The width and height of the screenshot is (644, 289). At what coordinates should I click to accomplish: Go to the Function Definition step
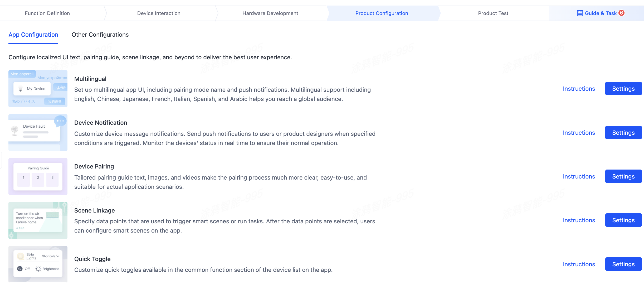tap(47, 13)
